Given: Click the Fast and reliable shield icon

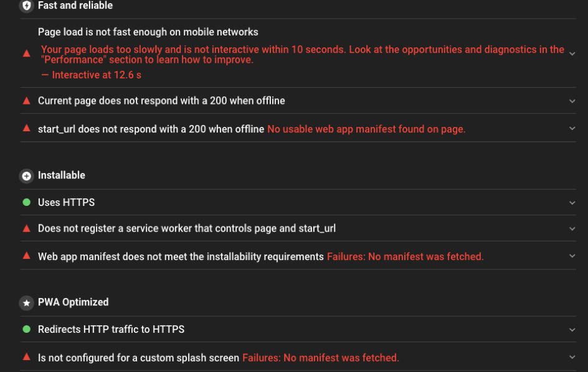Looking at the screenshot, I should pyautogui.click(x=26, y=6).
